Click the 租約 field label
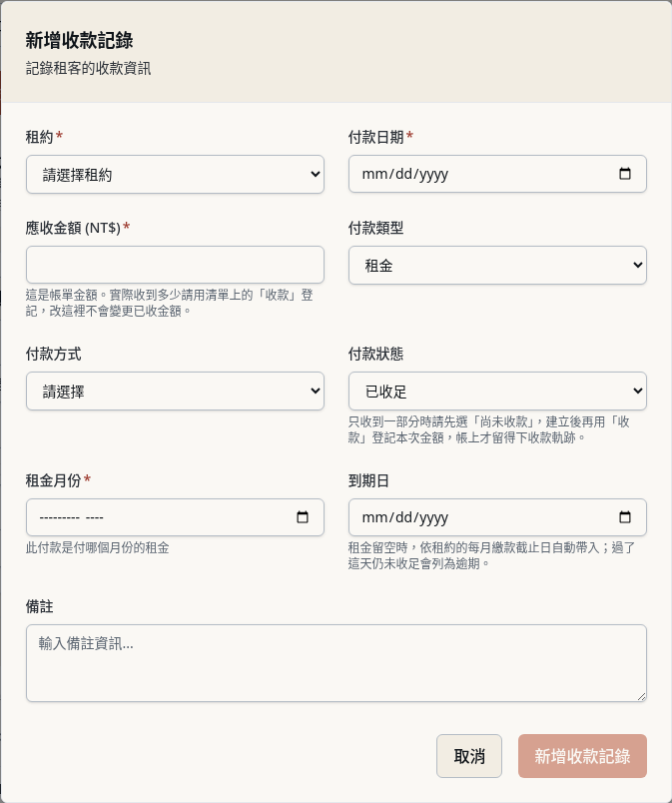 pyautogui.click(x=39, y=137)
